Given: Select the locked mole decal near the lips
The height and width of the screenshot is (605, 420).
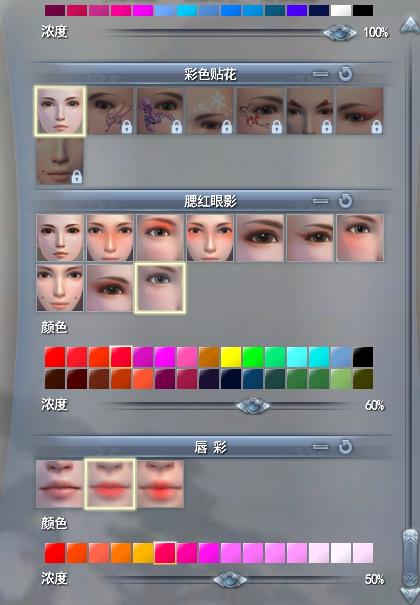Looking at the screenshot, I should point(60,161).
